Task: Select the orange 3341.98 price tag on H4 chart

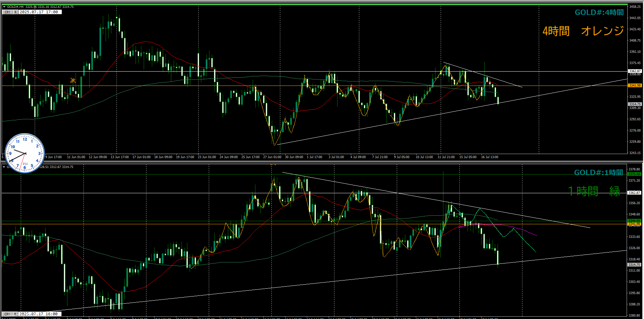Action: pyautogui.click(x=635, y=86)
